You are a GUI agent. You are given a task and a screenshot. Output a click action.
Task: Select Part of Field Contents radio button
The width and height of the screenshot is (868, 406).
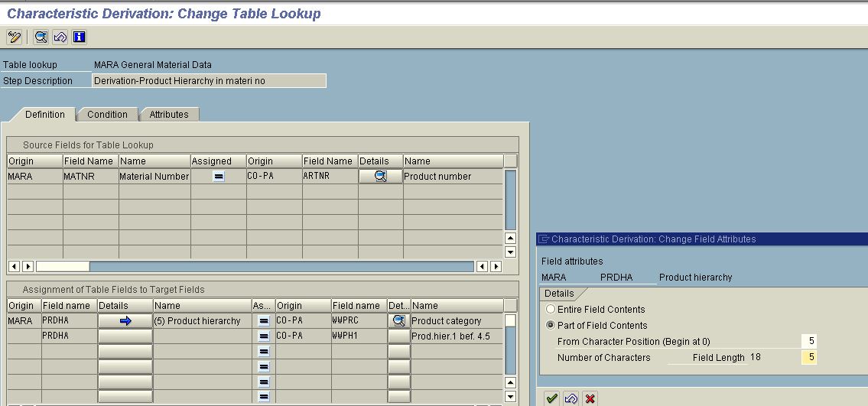coord(551,325)
